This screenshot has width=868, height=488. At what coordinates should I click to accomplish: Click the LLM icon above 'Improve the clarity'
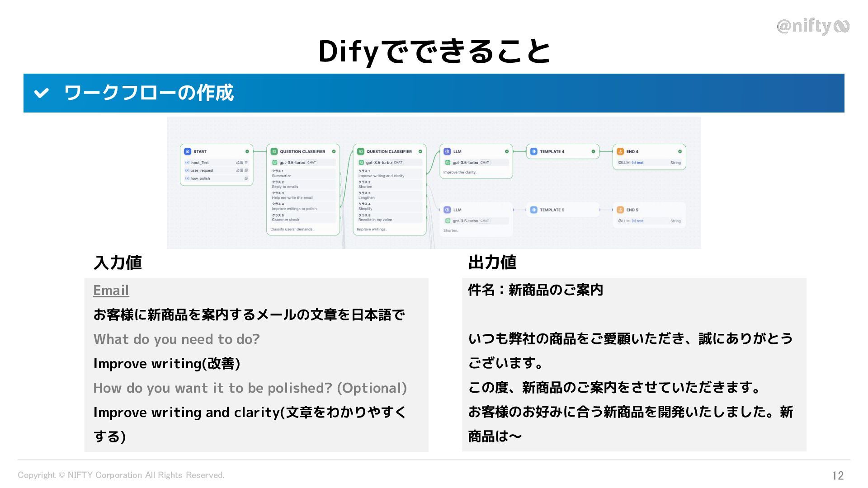(x=447, y=151)
